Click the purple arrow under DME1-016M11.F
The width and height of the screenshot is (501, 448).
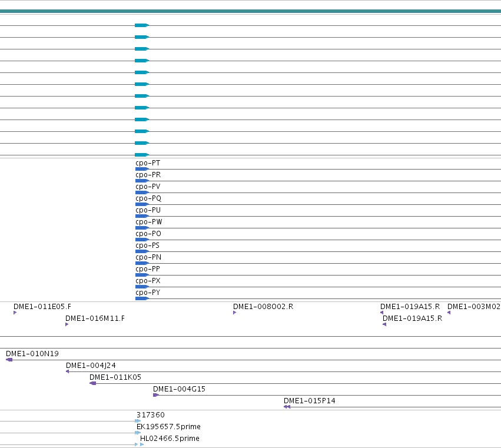click(67, 324)
